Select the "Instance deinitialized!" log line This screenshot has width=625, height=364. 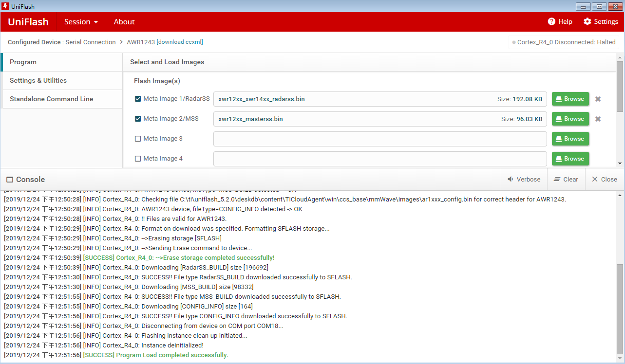103,346
